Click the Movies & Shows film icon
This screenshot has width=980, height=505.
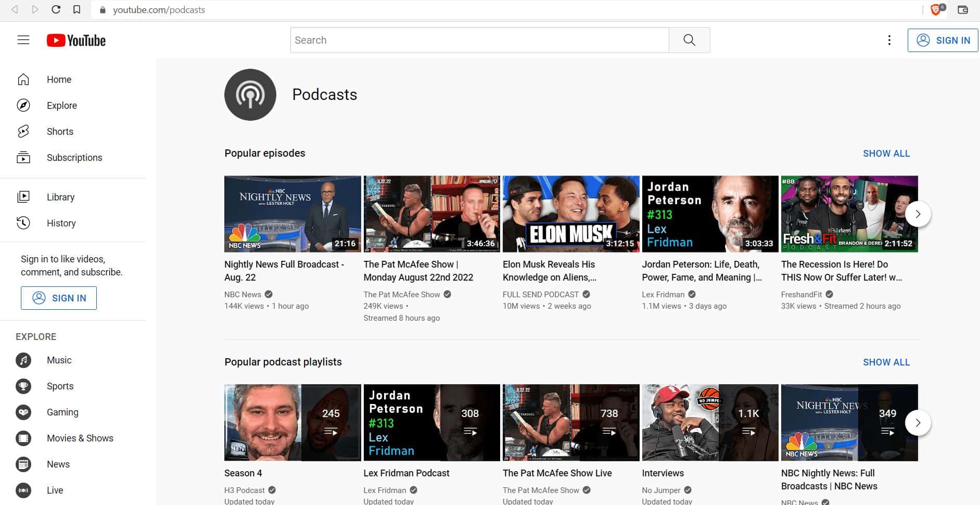point(23,438)
